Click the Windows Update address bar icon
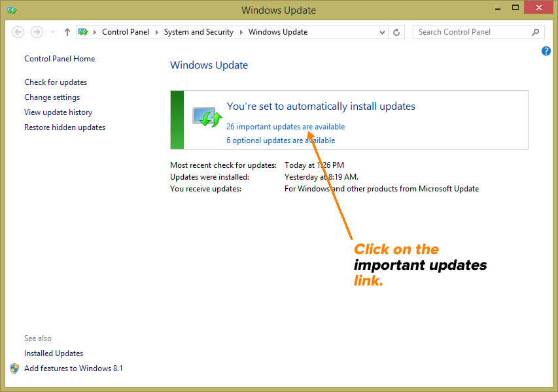 (83, 32)
